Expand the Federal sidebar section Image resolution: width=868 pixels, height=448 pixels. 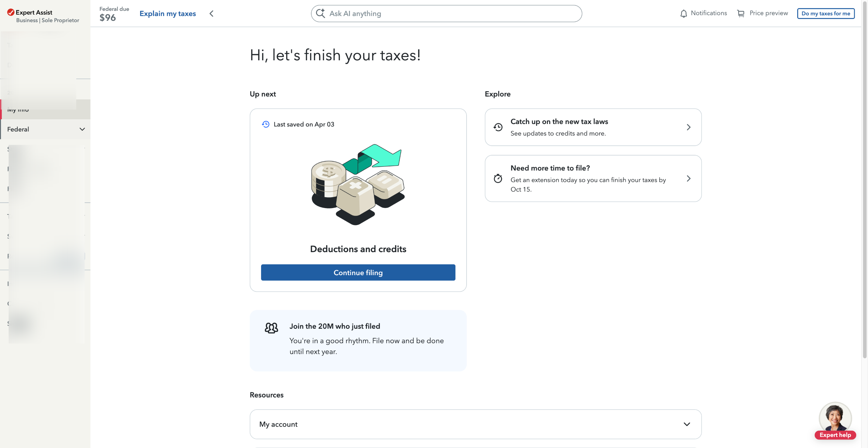[82, 129]
